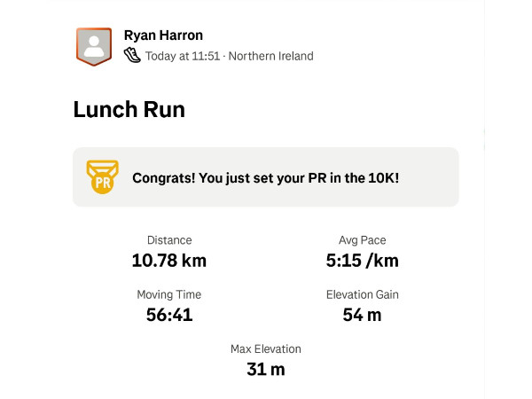This screenshot has height=399, width=532.
Task: Click the Moving Time label
Action: tap(168, 294)
